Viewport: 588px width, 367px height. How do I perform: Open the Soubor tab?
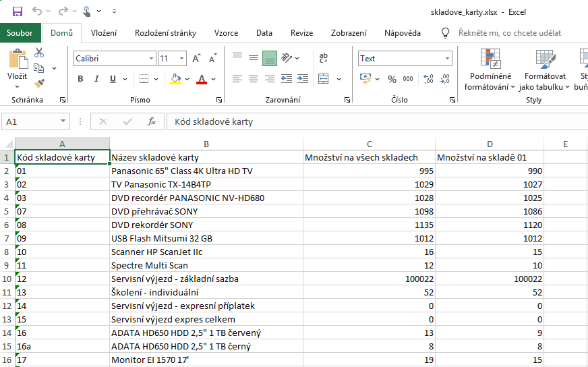pyautogui.click(x=20, y=32)
